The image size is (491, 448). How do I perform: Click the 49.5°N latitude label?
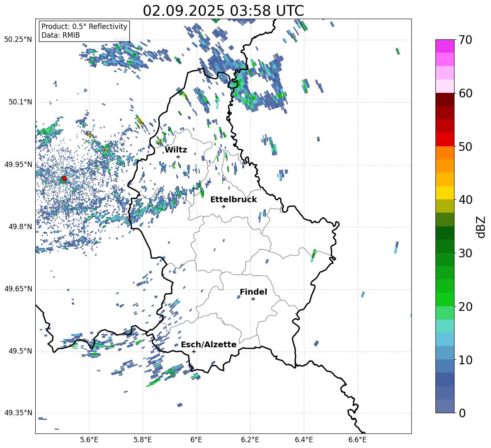[x=20, y=351]
